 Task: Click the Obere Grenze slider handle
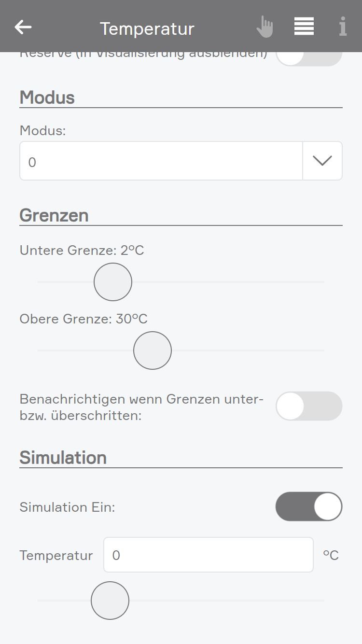[153, 350]
